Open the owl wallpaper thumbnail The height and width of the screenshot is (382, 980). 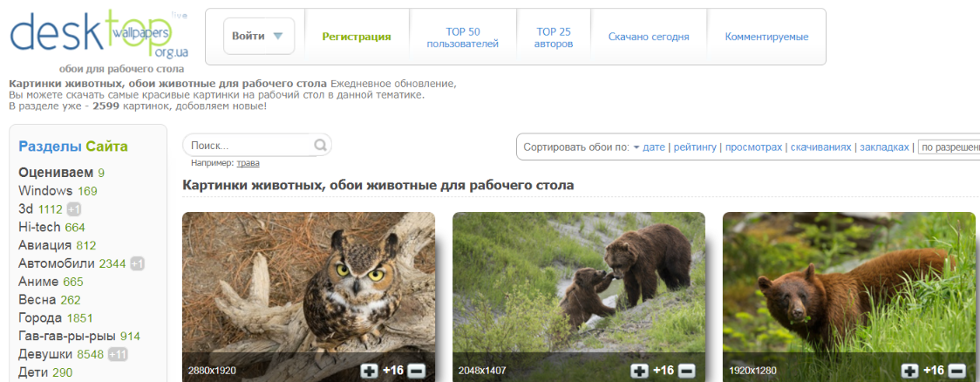[308, 283]
